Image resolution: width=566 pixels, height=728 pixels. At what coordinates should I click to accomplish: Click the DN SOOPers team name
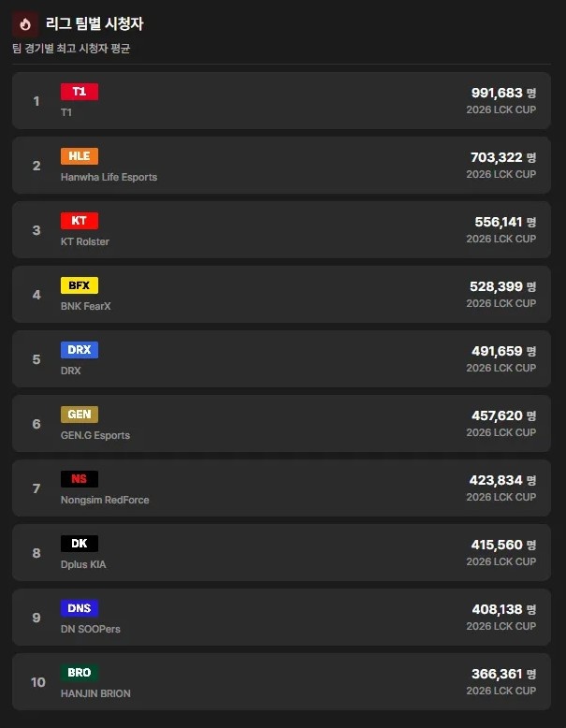pos(91,629)
